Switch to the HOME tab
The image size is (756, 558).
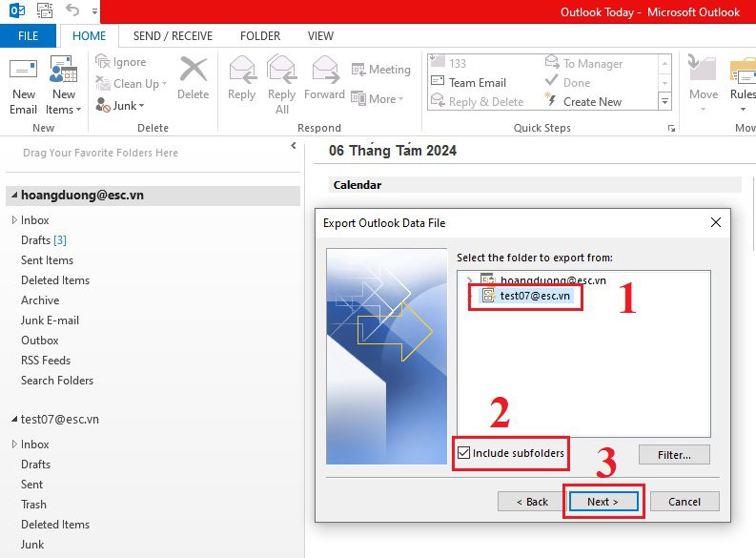tap(89, 35)
